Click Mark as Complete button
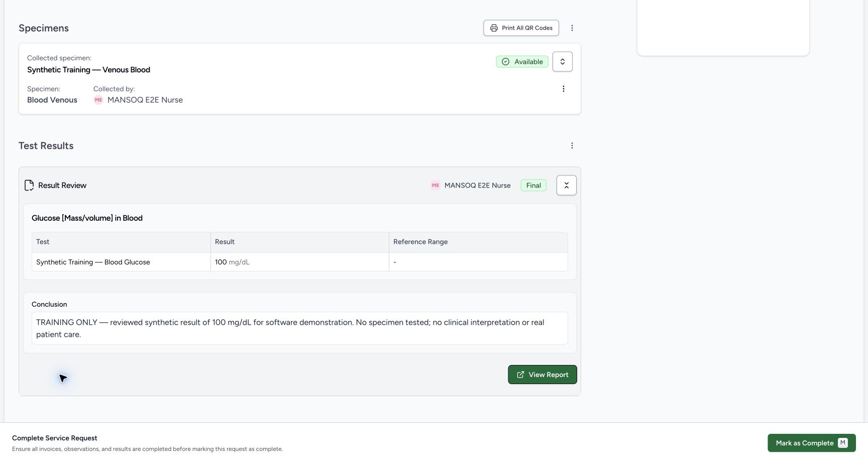 [811, 443]
